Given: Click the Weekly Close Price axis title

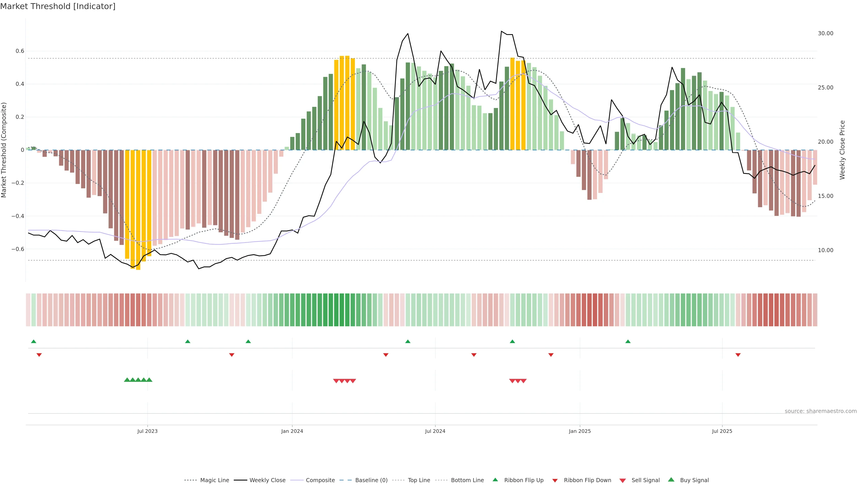Looking at the screenshot, I should click(x=842, y=150).
